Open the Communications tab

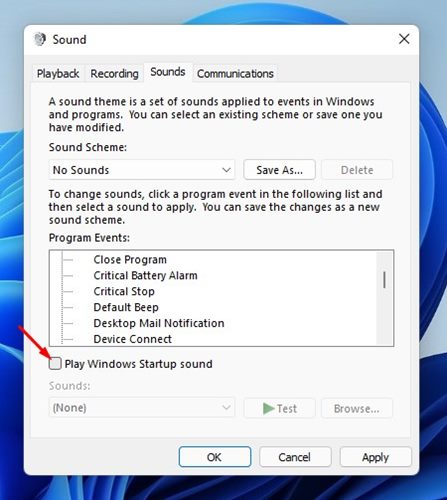[235, 73]
